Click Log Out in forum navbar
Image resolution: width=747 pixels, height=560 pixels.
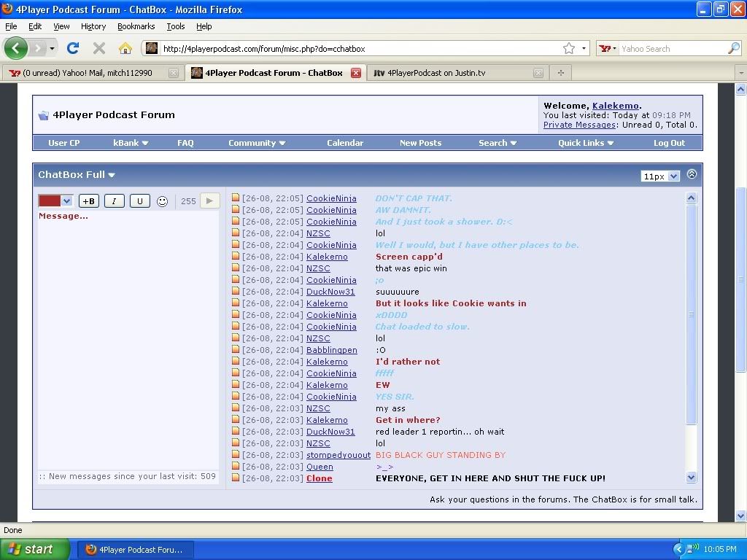point(669,143)
